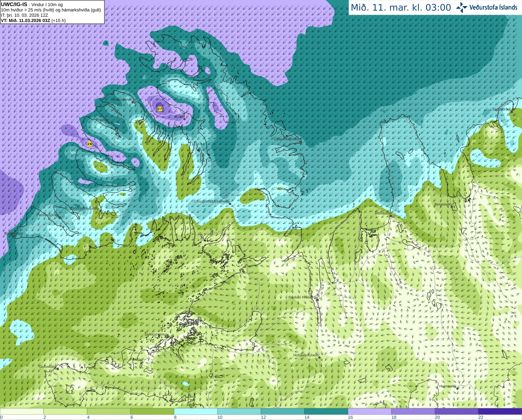Select the 20–22 m/s violet legend swatch
Image resolution: width=522 pixels, height=420 pixels.
pos(457,411)
